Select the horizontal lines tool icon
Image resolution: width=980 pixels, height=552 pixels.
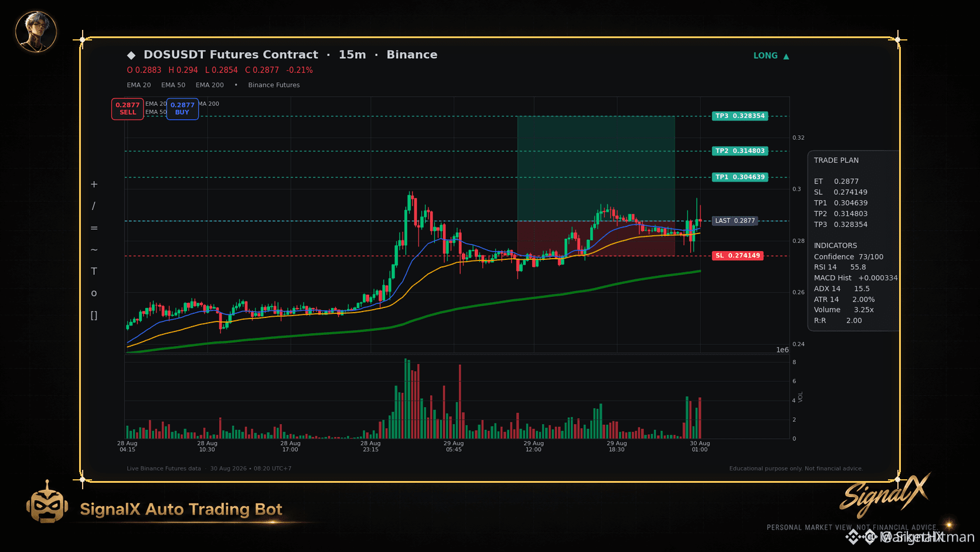[94, 228]
